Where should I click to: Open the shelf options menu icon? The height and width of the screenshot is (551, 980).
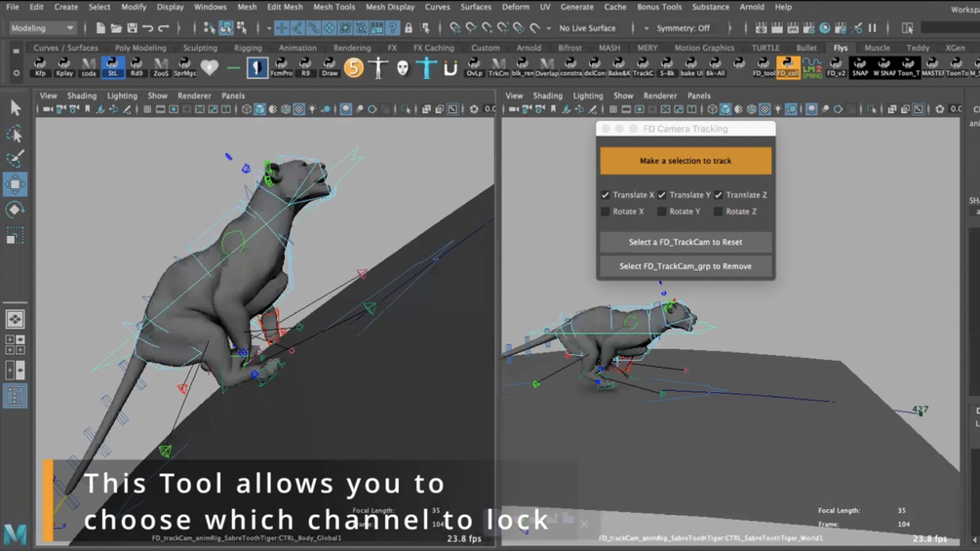click(x=17, y=72)
